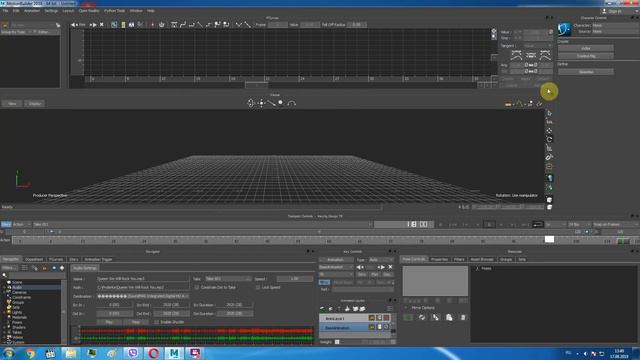Open the Animation menu

32,11
